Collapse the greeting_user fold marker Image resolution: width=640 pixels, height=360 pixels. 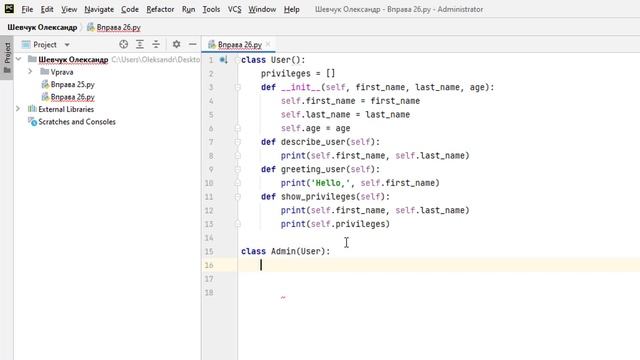click(238, 169)
